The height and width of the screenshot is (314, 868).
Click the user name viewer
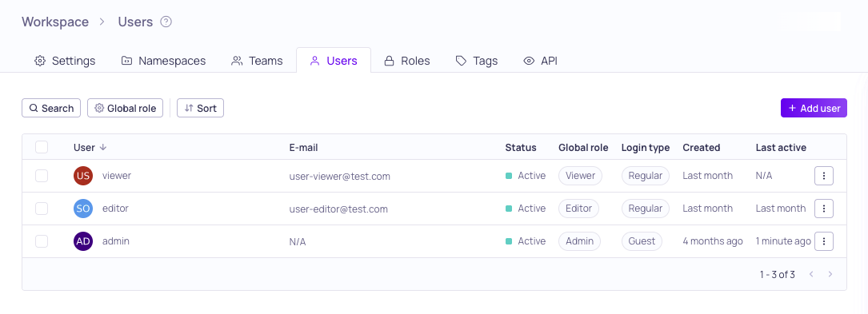click(x=117, y=175)
